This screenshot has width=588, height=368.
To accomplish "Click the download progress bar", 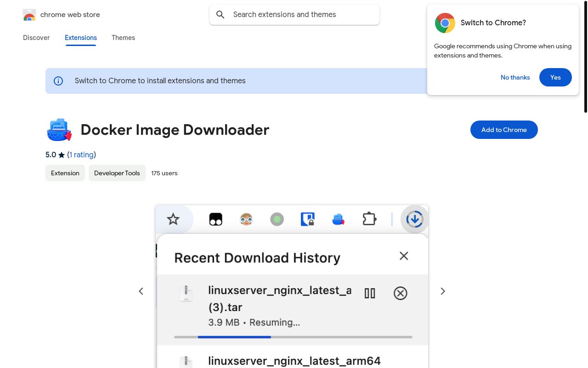I will point(293,337).
